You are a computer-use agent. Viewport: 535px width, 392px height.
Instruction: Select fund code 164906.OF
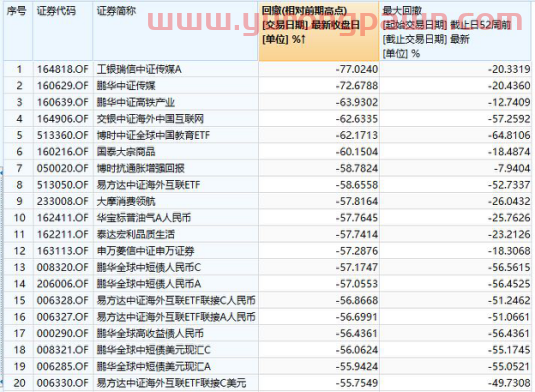coord(62,119)
